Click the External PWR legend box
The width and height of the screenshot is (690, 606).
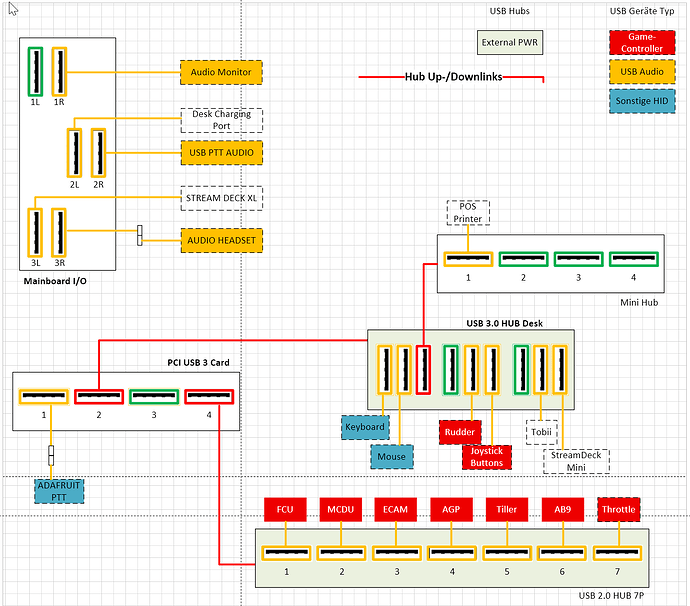click(510, 42)
